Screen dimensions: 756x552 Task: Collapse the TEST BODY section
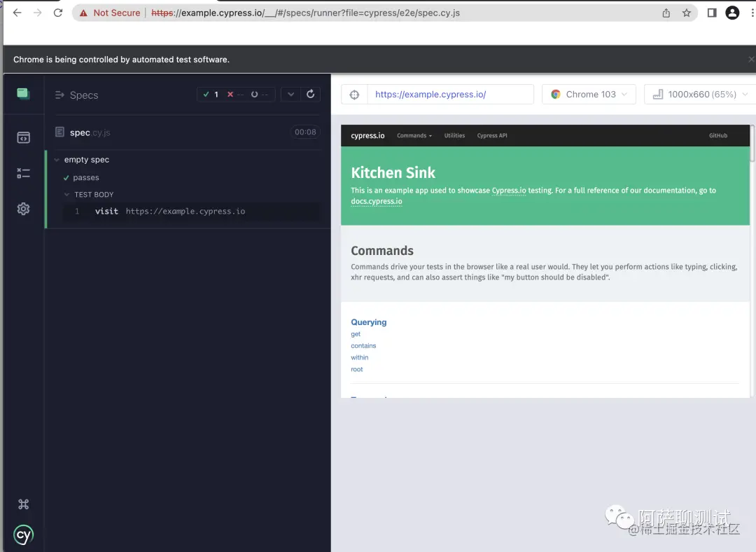(x=66, y=195)
